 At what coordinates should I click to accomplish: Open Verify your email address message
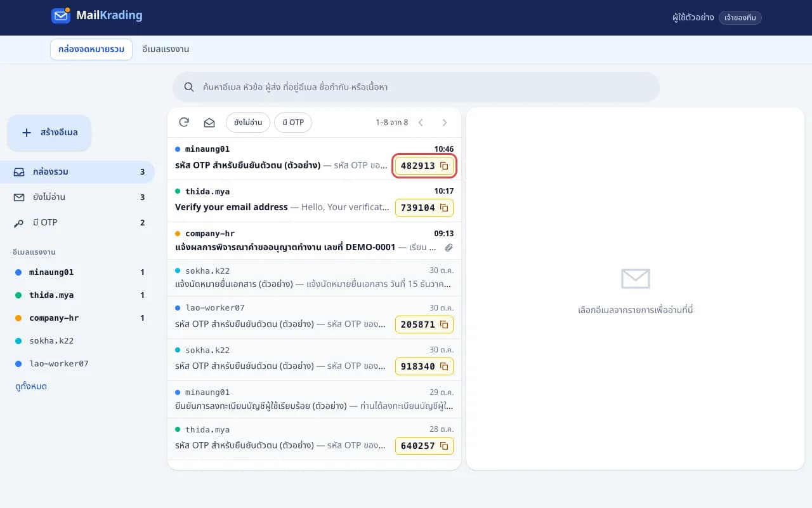coord(314,201)
